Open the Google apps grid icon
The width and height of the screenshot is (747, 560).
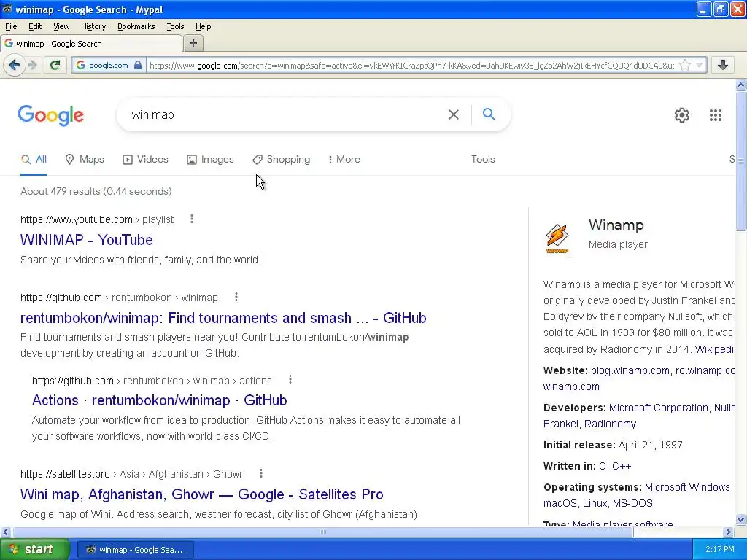(x=715, y=114)
